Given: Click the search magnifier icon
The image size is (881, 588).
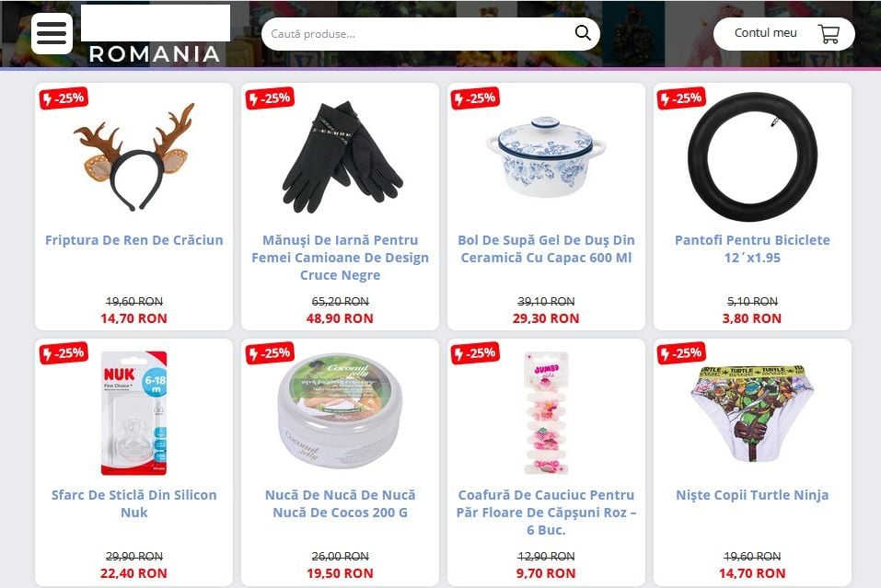Looking at the screenshot, I should tap(583, 33).
